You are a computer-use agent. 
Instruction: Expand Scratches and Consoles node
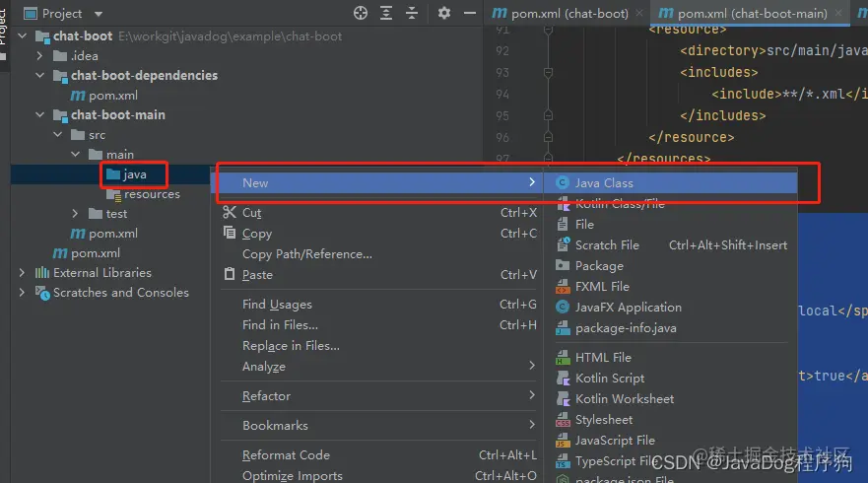pyautogui.click(x=22, y=292)
